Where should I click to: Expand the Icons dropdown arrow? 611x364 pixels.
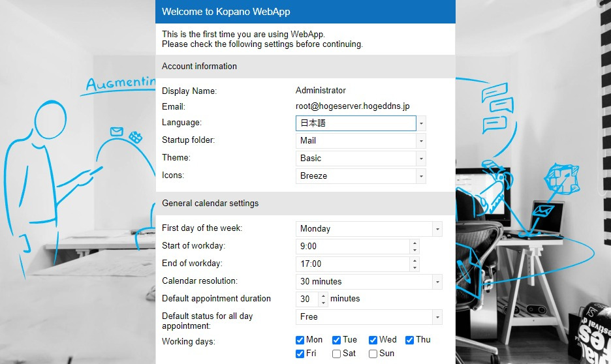[x=421, y=176]
